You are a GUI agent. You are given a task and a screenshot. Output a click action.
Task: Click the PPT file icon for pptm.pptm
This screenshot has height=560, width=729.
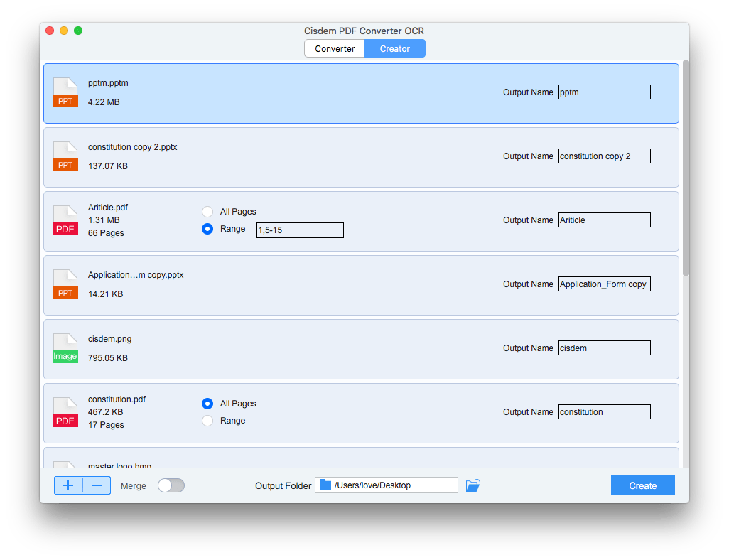[65, 92]
